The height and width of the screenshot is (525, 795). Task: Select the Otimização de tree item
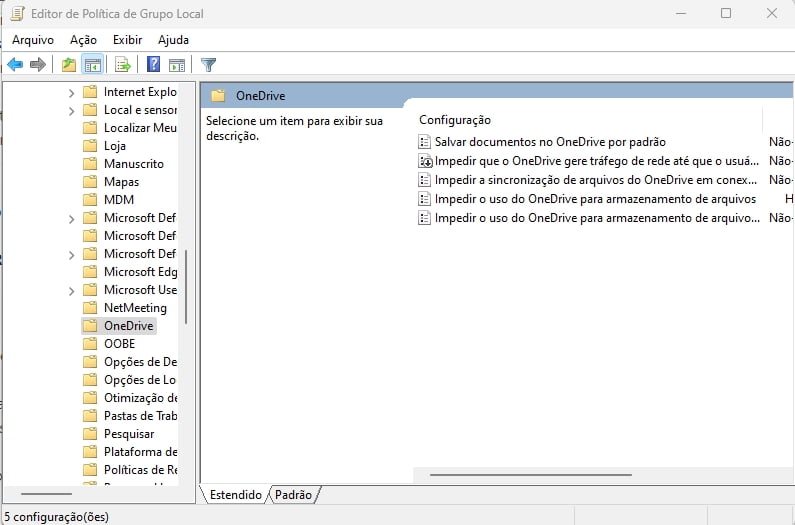(140, 398)
